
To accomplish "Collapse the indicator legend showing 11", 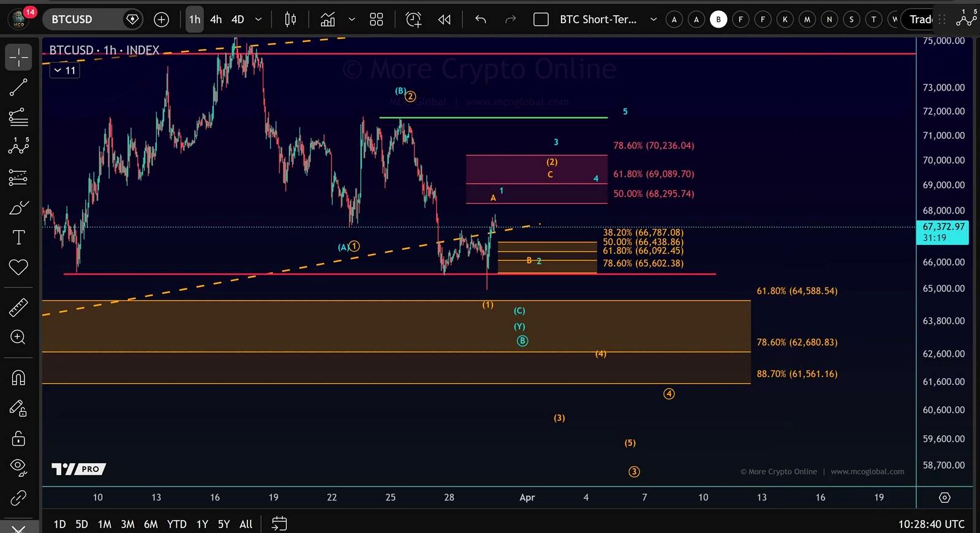I will point(64,70).
